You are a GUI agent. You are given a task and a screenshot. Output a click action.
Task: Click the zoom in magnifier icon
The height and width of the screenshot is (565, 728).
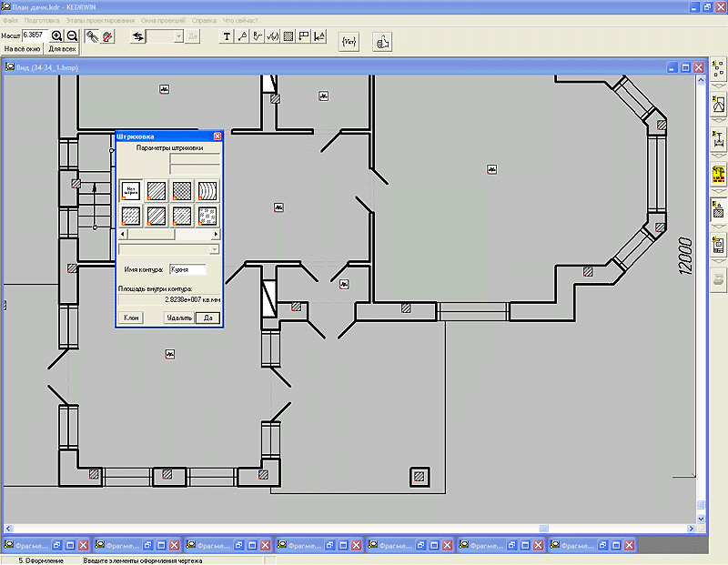[x=57, y=36]
